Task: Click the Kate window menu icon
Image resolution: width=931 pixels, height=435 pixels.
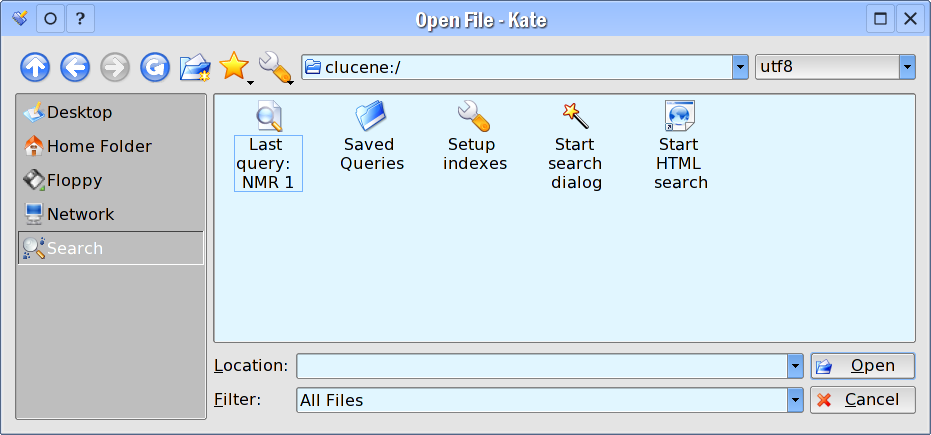Action: [x=19, y=18]
